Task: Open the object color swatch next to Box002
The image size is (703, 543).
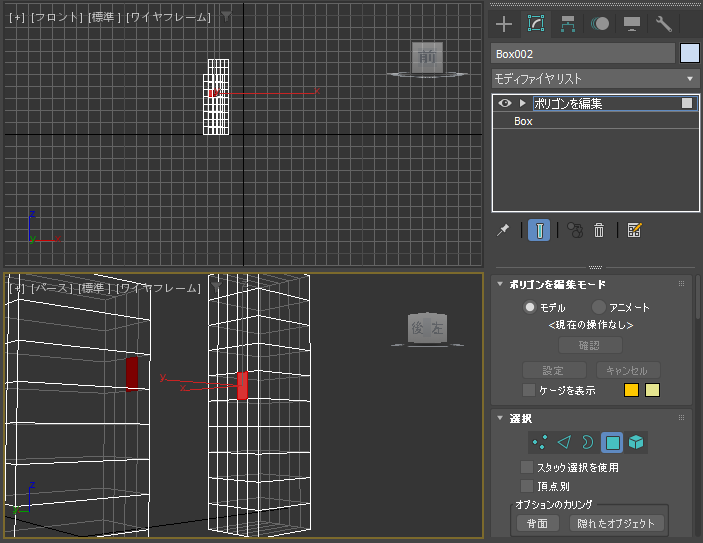Action: click(x=690, y=53)
